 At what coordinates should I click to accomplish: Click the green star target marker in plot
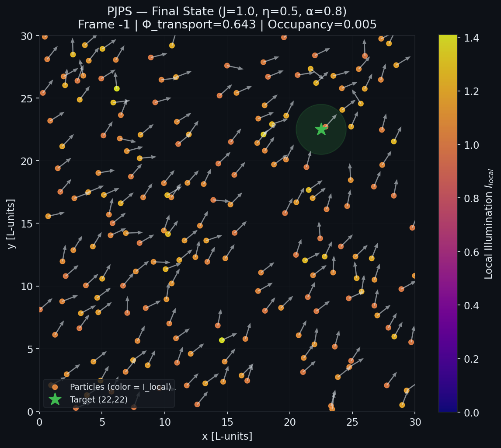[321, 129]
